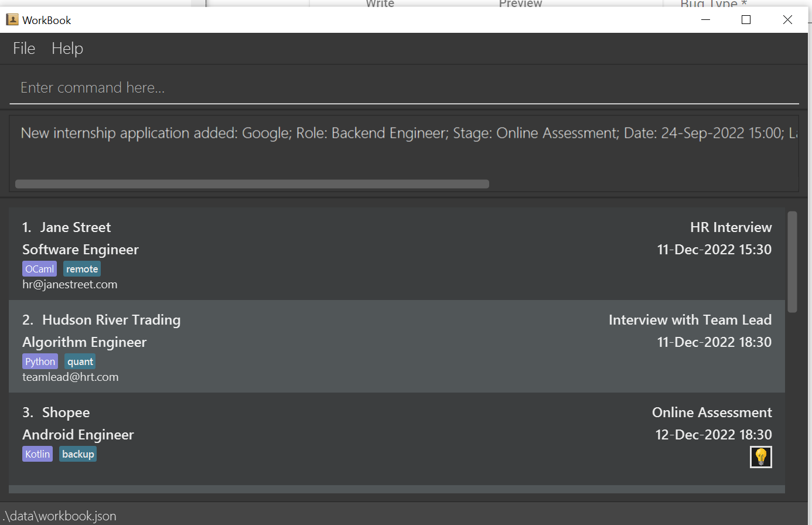Click the Android Engineer role text
This screenshot has width=812, height=525.
pos(79,435)
